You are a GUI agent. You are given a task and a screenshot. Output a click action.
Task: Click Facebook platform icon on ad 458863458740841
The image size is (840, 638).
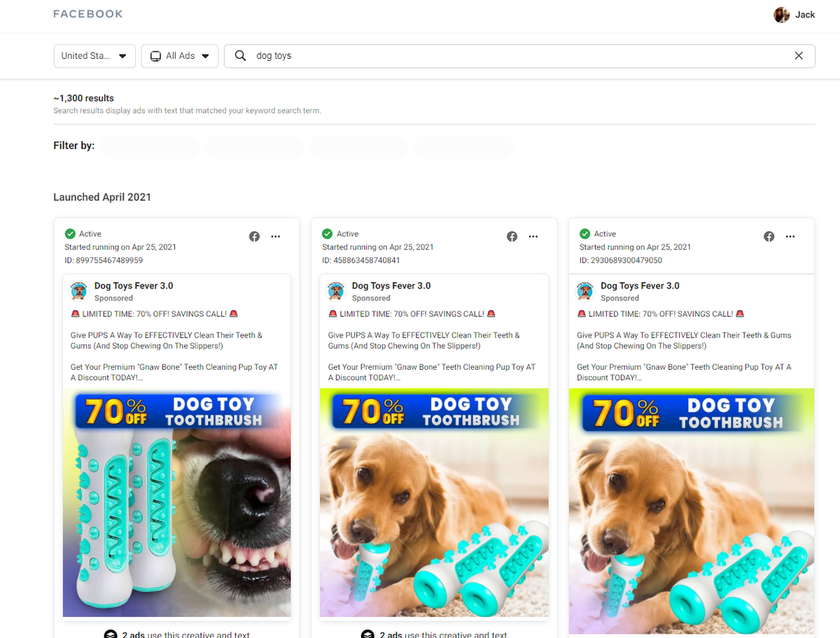[x=512, y=237]
